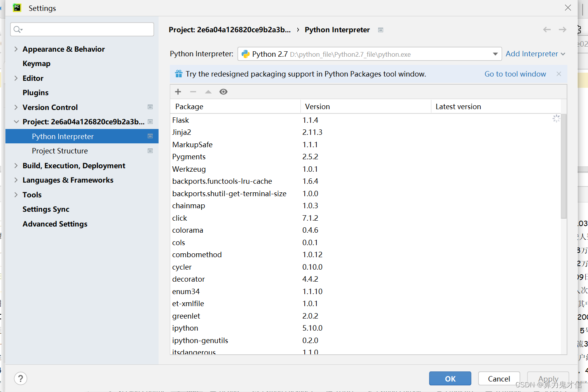Click the project-level icon beside Version Control
Viewport: 588px width, 392px height.
150,107
